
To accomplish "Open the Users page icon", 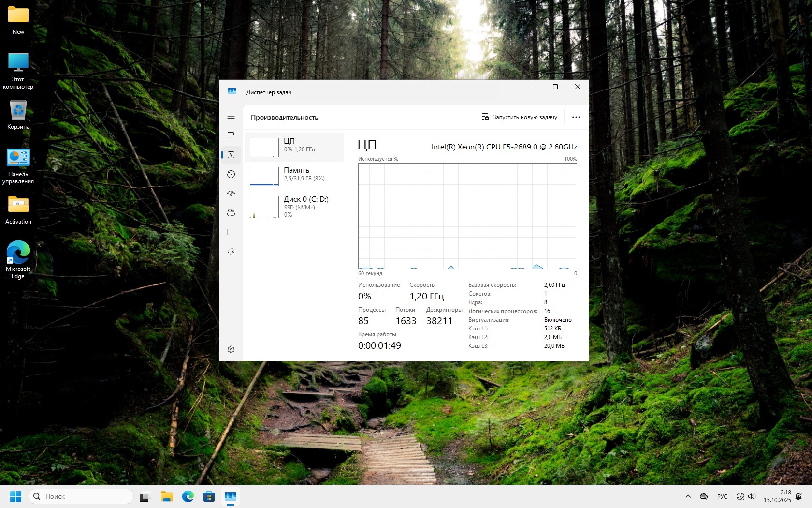I will (x=231, y=213).
